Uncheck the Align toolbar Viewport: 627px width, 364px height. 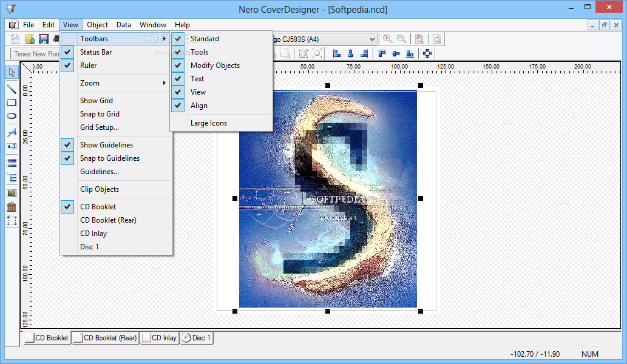[x=222, y=106]
